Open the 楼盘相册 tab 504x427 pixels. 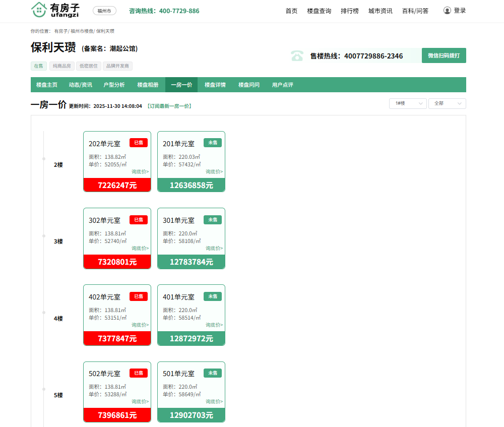click(x=148, y=85)
